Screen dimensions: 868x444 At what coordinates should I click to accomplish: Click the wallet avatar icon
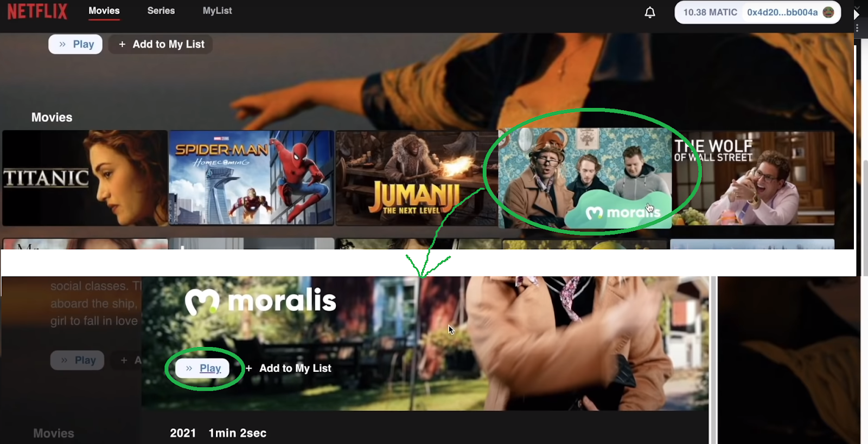point(828,12)
